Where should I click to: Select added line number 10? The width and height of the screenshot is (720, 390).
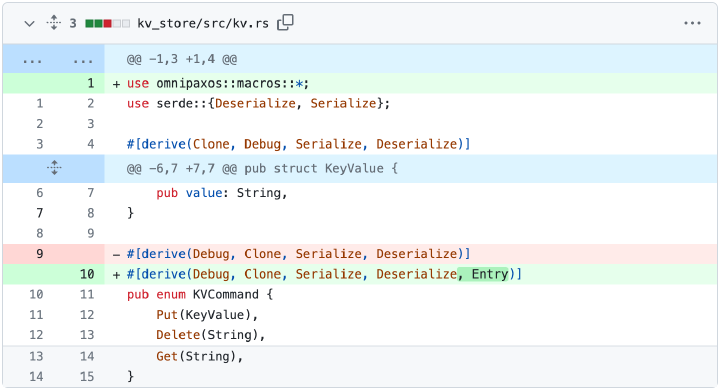point(87,274)
